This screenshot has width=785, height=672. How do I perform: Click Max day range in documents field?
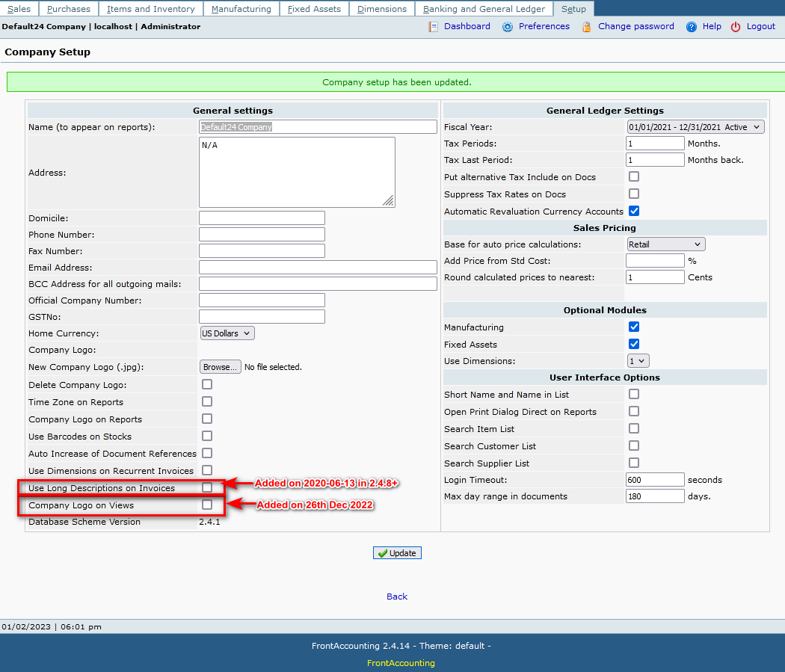click(655, 496)
